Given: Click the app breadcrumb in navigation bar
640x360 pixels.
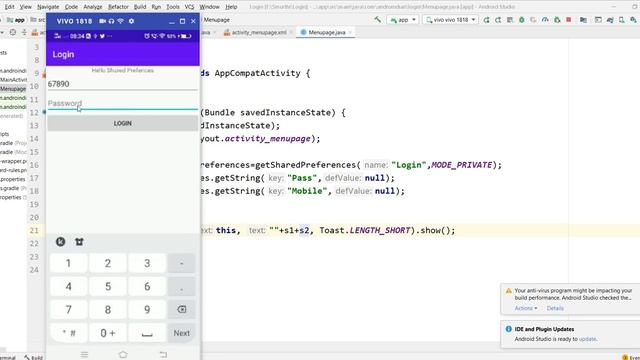Looking at the screenshot, I should 16,20.
